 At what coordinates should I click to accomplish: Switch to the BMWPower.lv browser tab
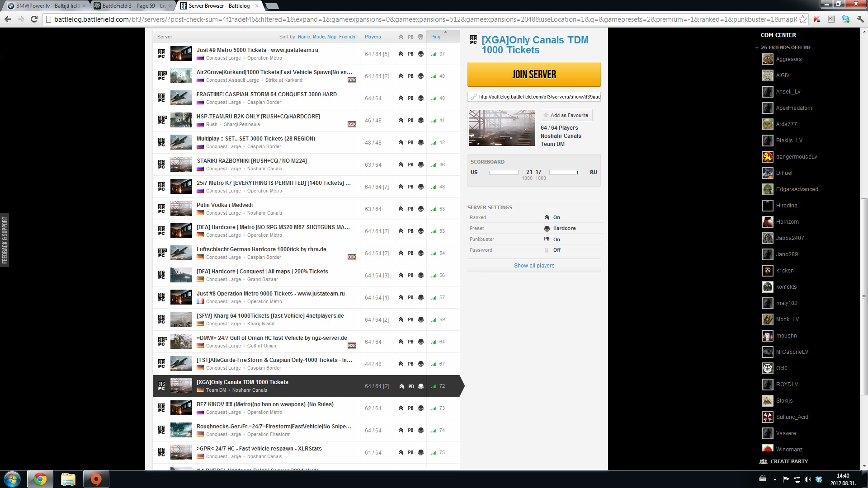tap(45, 6)
